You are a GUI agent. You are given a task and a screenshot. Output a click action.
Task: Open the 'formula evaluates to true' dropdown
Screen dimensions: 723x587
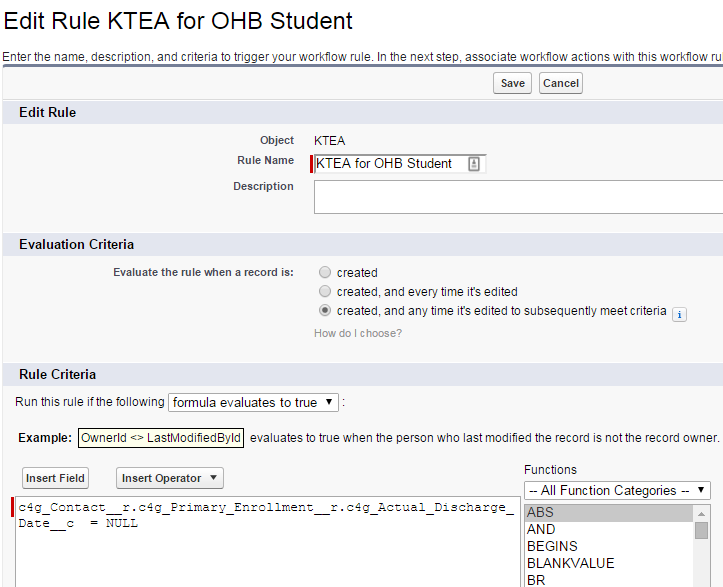254,402
